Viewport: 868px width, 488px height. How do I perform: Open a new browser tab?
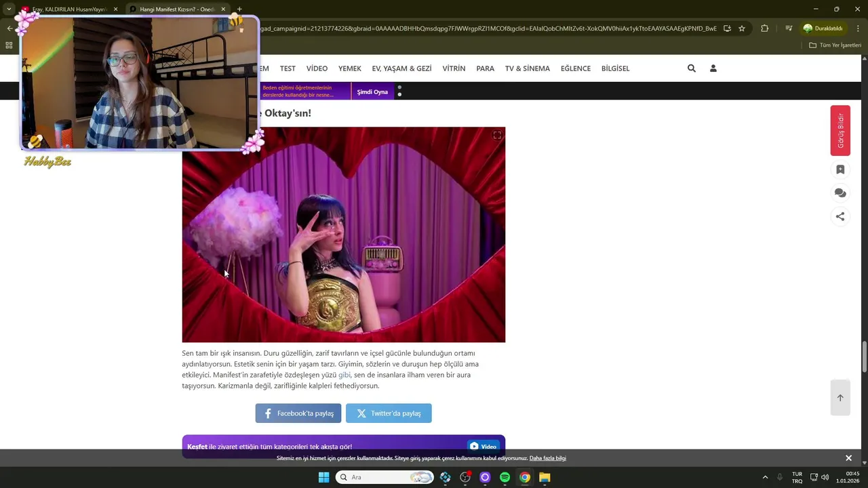(239, 9)
